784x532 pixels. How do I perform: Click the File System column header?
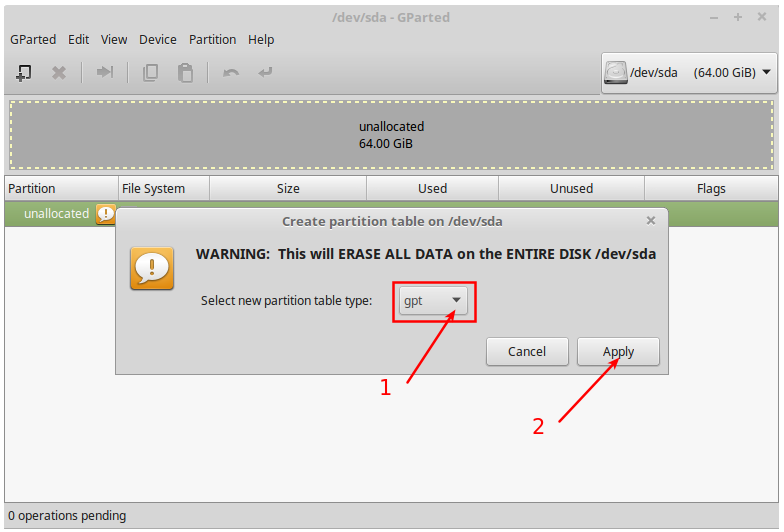(164, 188)
